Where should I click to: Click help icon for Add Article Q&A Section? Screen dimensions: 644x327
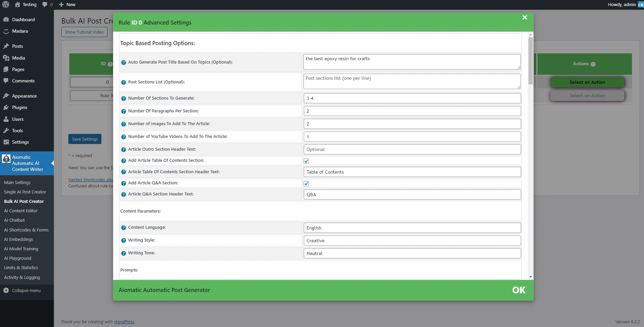(x=124, y=183)
